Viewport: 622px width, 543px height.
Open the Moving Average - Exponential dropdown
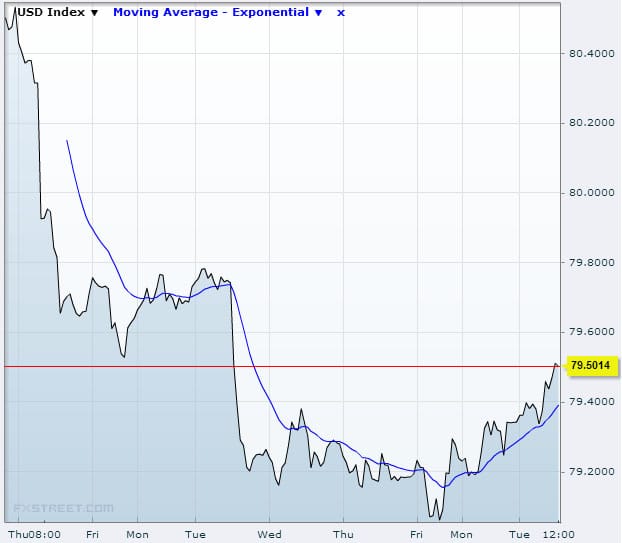pos(217,12)
